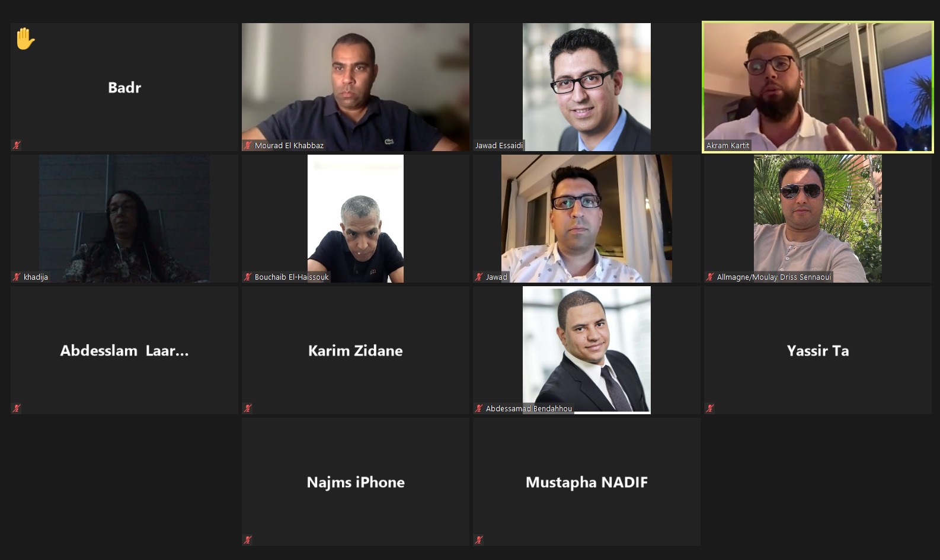Viewport: 940px width, 560px height.
Task: Click Badr's muted microphone icon
Action: coord(17,145)
